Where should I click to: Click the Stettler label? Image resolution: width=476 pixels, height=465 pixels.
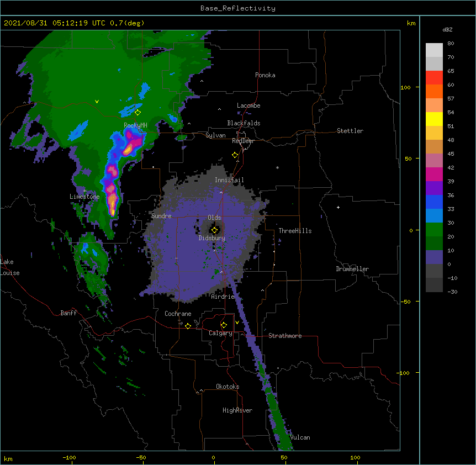coord(350,131)
